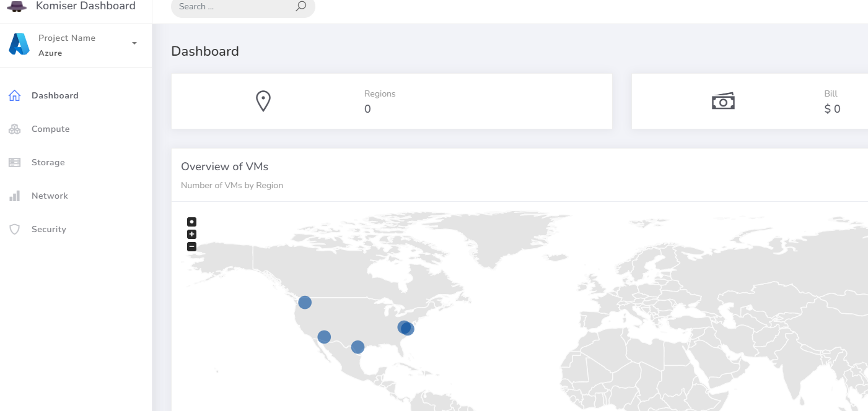Click the Dashboard home icon in sidebar

coord(14,95)
